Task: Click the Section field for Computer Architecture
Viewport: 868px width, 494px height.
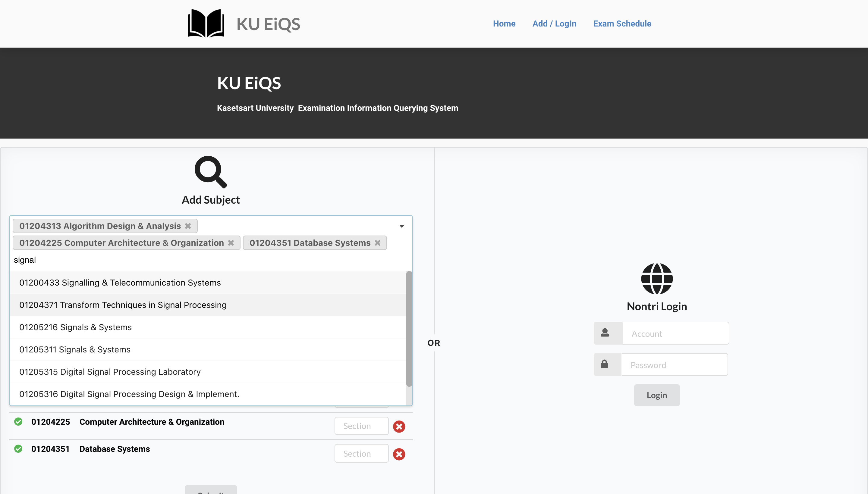Action: 361,426
